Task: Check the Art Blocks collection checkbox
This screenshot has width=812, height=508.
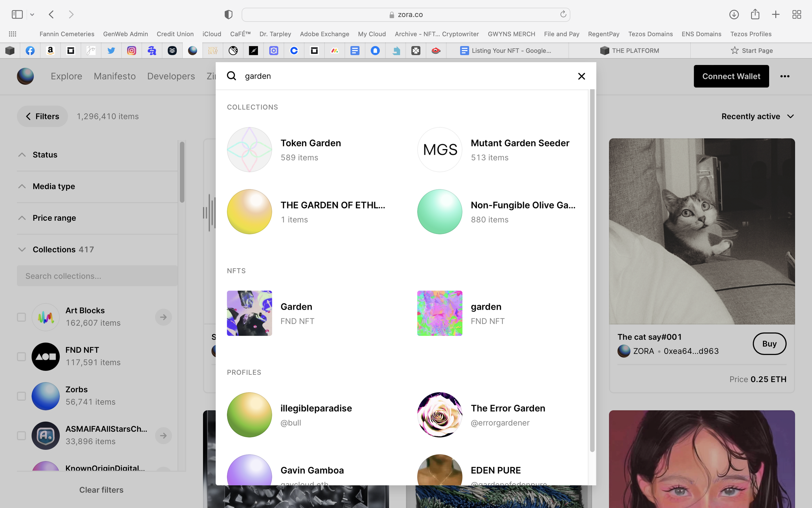Action: pyautogui.click(x=21, y=317)
